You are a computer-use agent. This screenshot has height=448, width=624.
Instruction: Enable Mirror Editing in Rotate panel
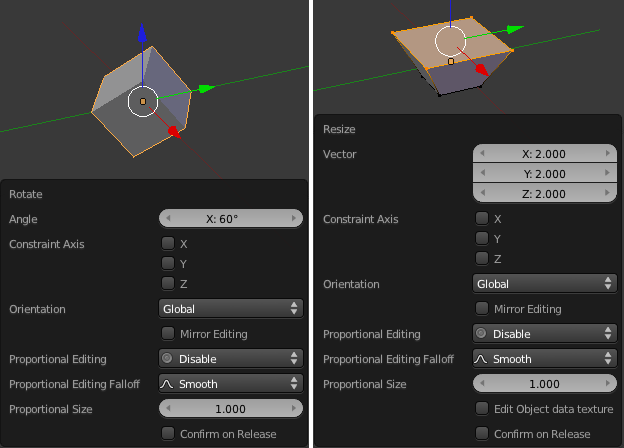(x=168, y=333)
